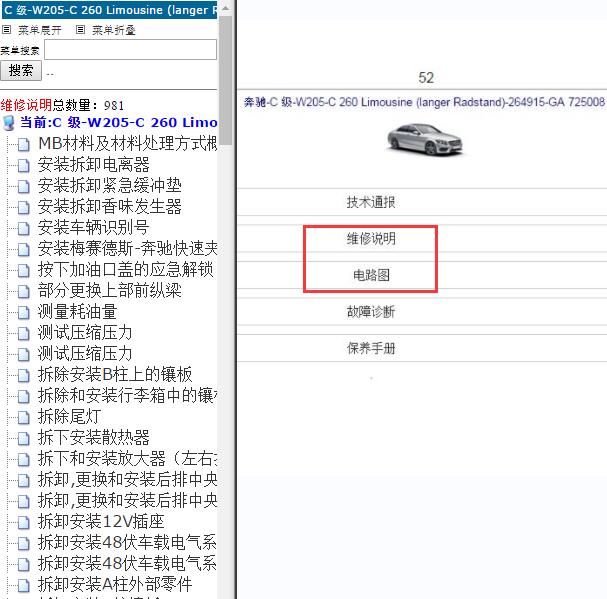Open first 测试压缩压力 tree item
This screenshot has height=599, width=607.
(85, 332)
